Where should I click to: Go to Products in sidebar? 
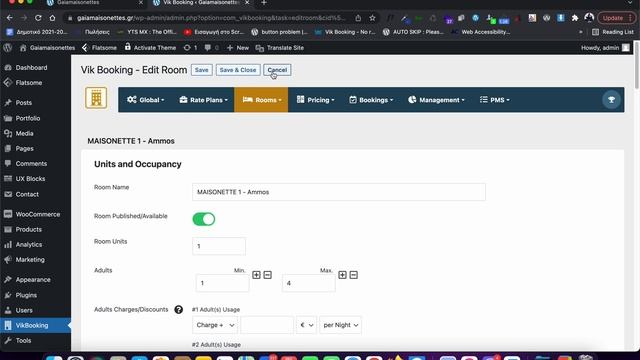pyautogui.click(x=29, y=229)
